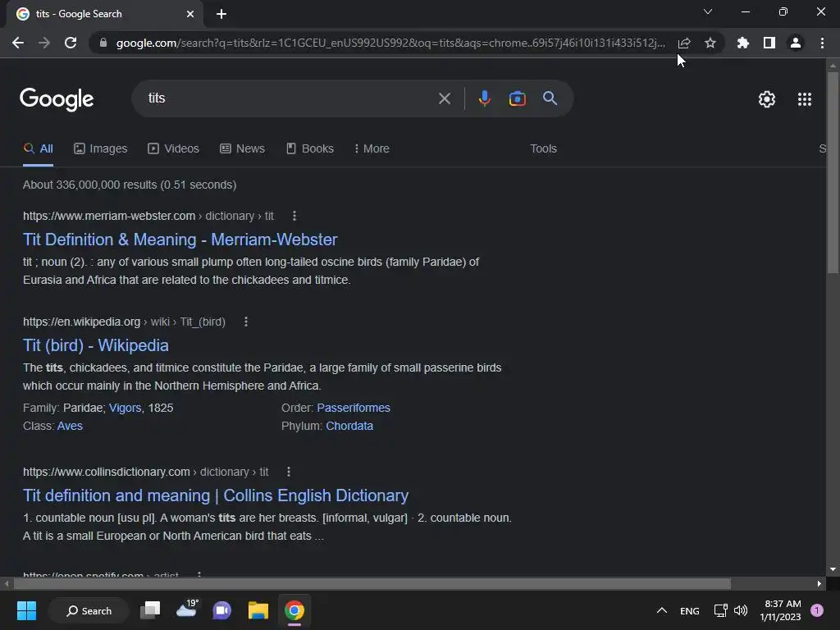Screen dimensions: 840x630
Task: Click the horizontal scrollbar thumb
Action: (x=372, y=583)
